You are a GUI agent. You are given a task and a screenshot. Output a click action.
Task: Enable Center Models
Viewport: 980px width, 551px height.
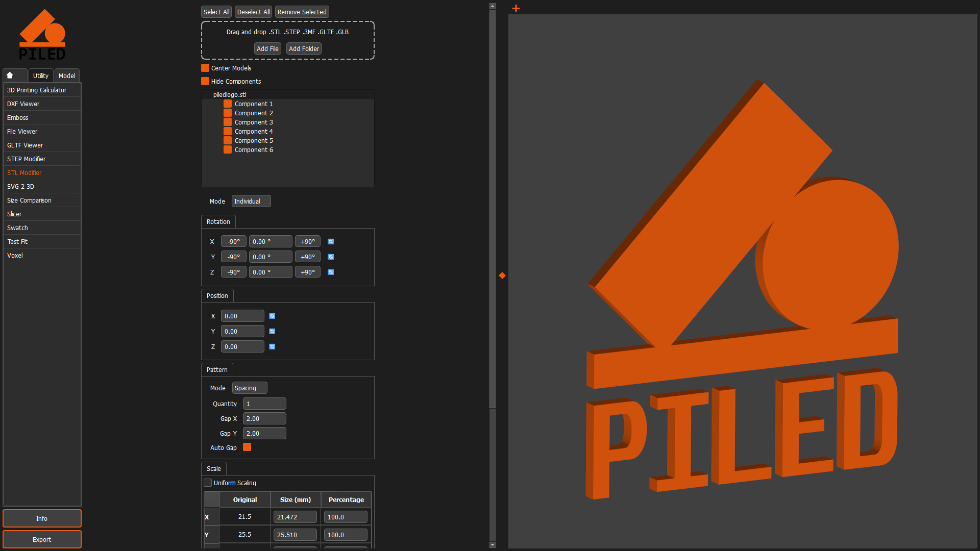click(205, 67)
